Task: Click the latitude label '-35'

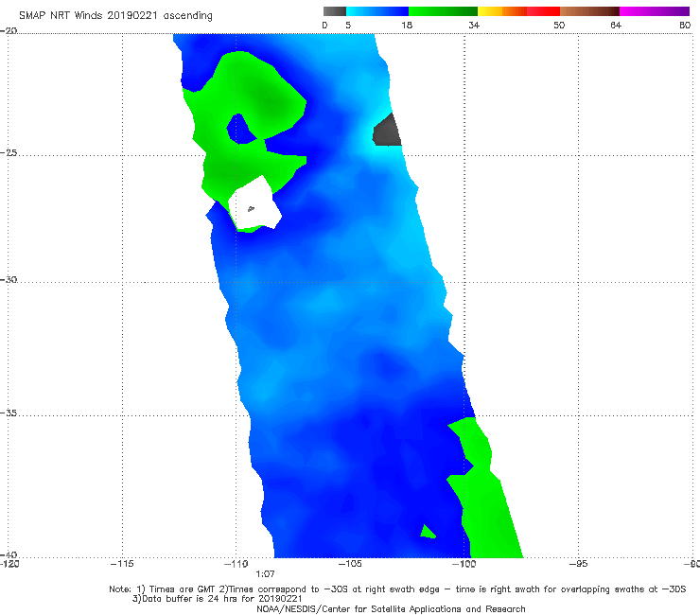Action: (9, 413)
